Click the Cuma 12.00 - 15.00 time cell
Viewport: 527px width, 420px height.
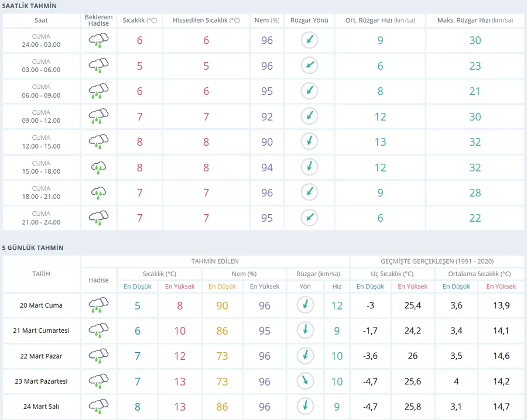point(41,142)
